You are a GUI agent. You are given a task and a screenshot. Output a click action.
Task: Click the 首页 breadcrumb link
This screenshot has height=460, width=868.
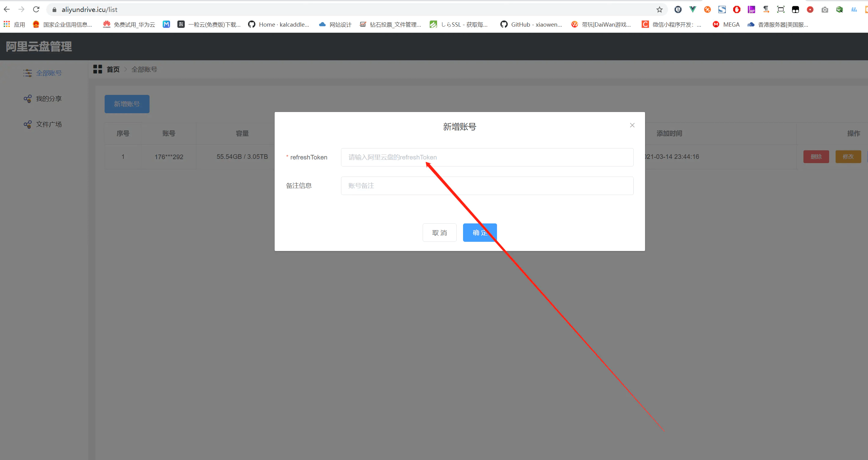[x=113, y=69]
